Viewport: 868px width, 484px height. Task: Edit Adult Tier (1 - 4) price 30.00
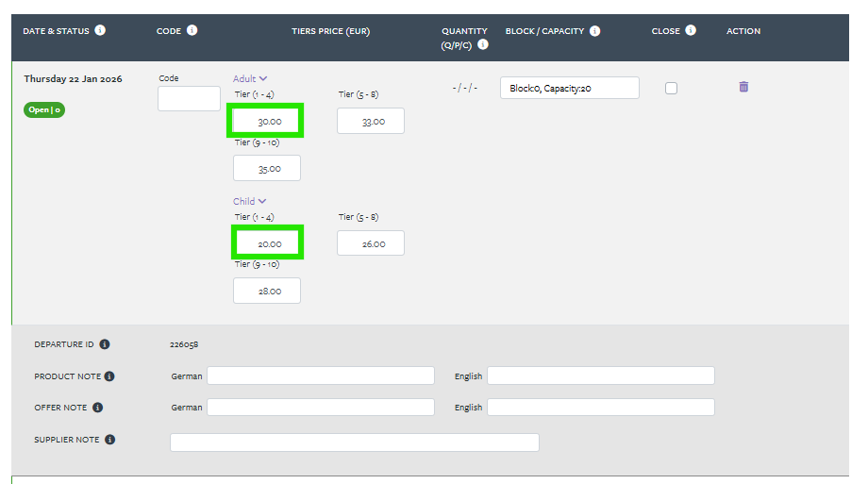click(266, 121)
